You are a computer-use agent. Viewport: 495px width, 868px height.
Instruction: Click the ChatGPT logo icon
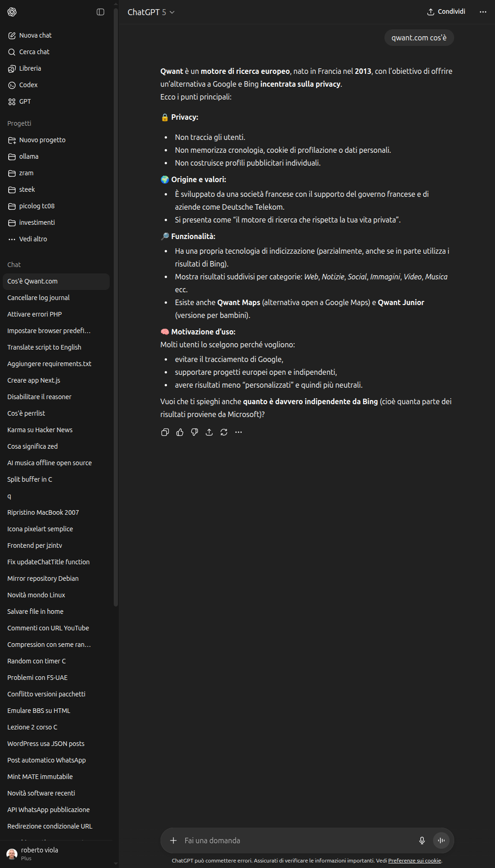12,12
